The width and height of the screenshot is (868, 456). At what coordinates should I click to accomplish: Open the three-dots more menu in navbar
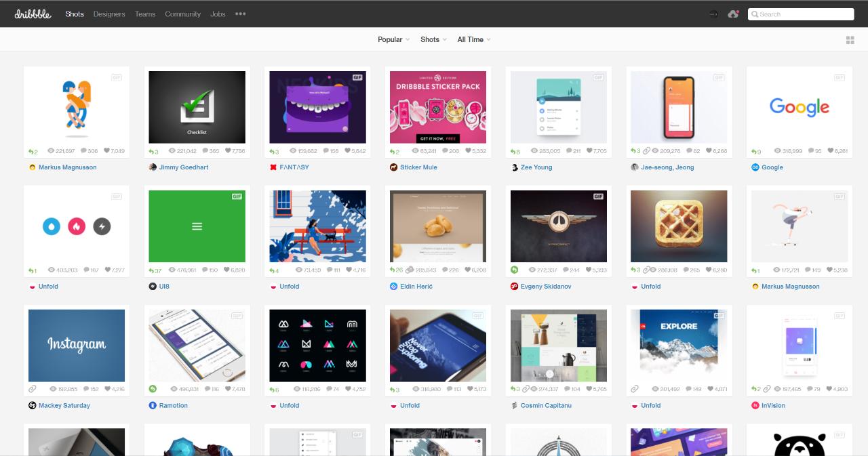(x=240, y=14)
